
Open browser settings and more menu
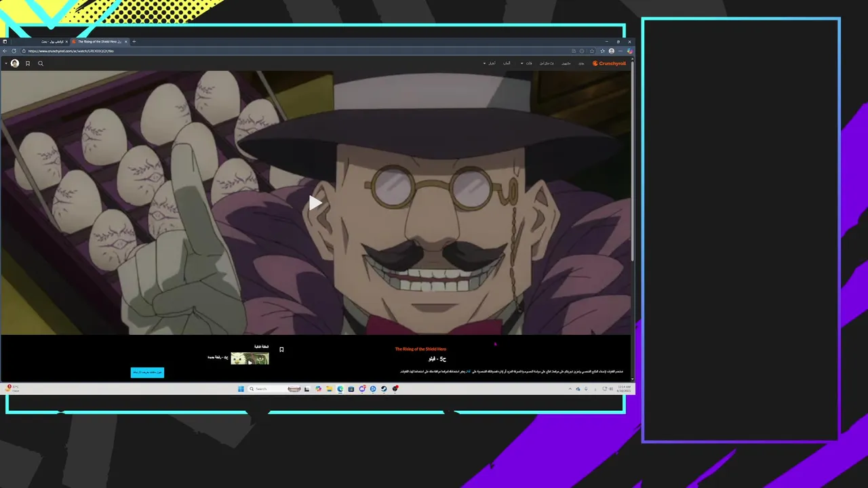620,51
